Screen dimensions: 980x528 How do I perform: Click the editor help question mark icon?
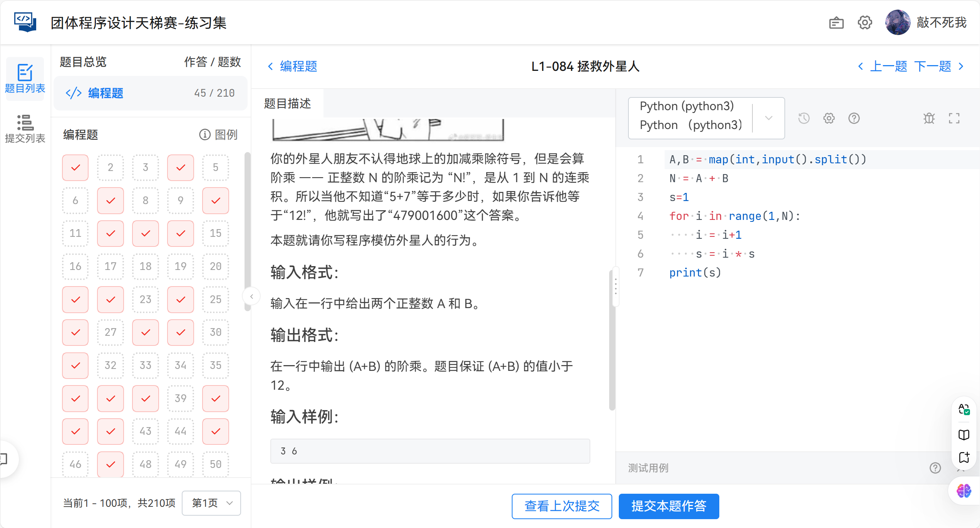[x=854, y=118]
